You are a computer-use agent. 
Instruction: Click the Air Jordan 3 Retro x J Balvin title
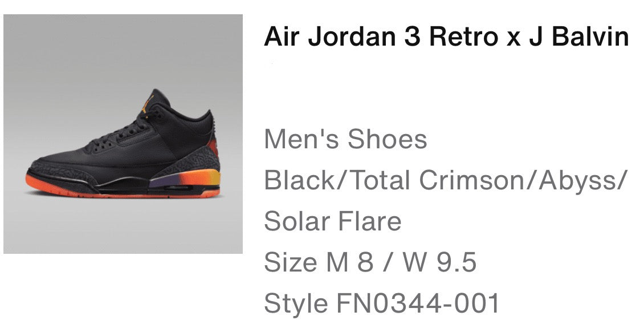point(446,37)
